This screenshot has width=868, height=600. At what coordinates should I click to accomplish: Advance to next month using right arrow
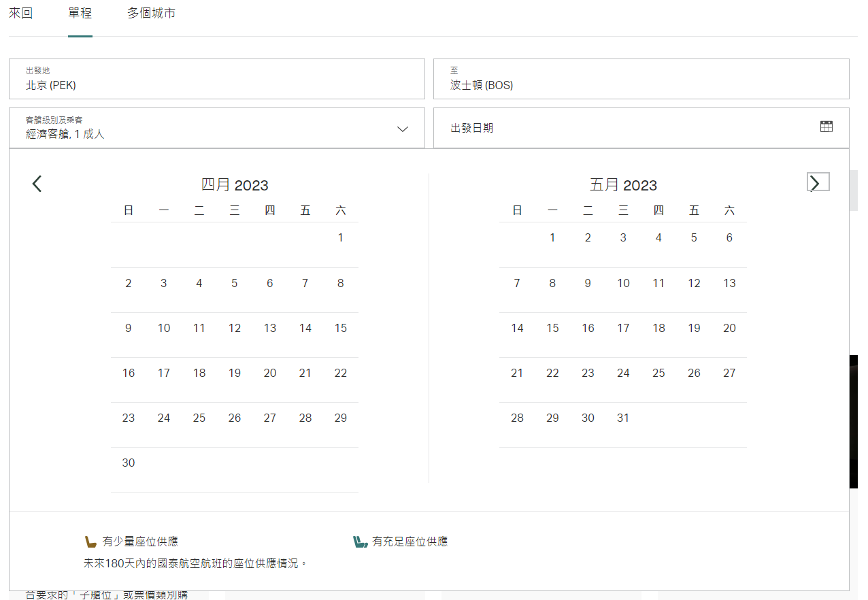click(817, 182)
